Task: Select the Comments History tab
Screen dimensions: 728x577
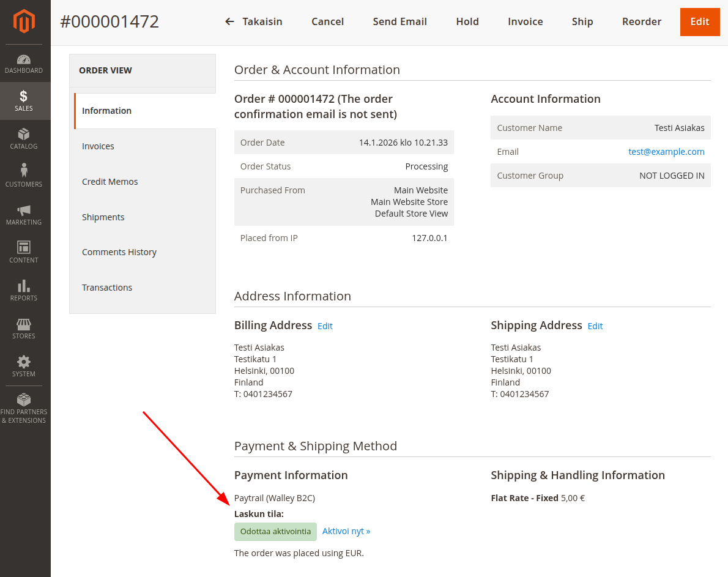Action: click(x=119, y=252)
